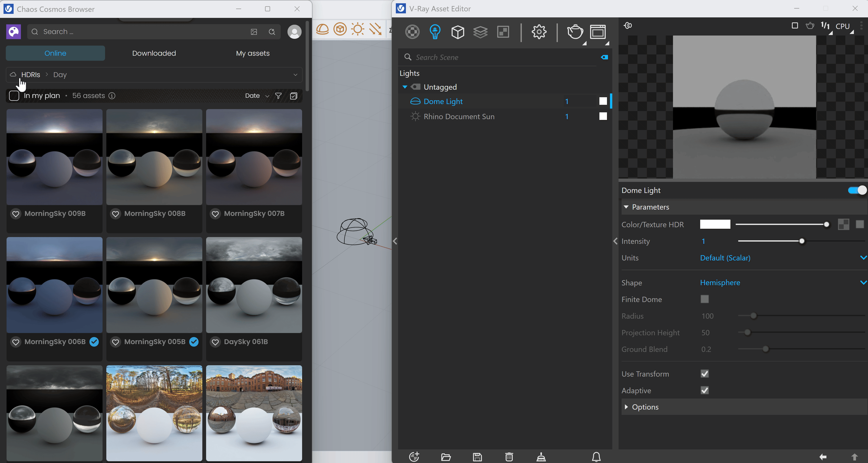Uncheck the Use Transform checkbox

(704, 374)
